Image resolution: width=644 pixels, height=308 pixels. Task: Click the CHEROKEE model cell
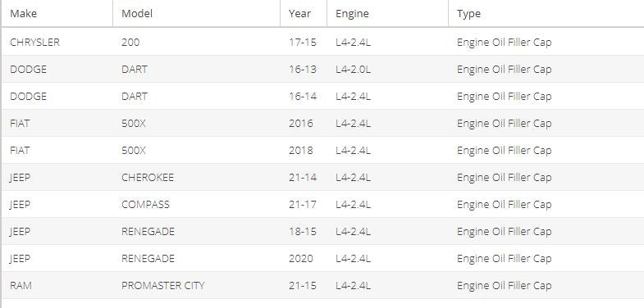[148, 177]
